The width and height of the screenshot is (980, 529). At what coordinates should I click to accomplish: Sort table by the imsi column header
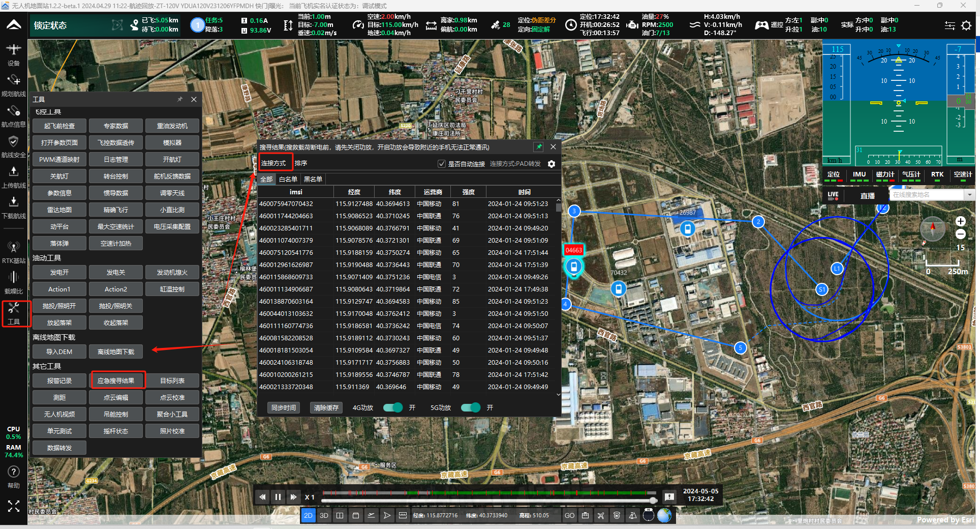(296, 192)
